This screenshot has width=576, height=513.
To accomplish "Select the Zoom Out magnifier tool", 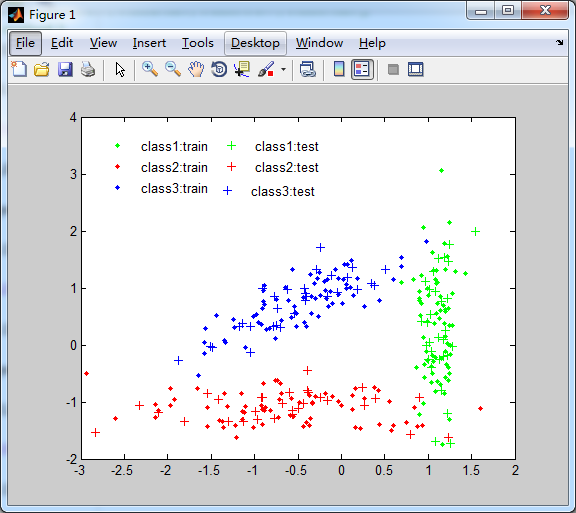I will pos(173,69).
